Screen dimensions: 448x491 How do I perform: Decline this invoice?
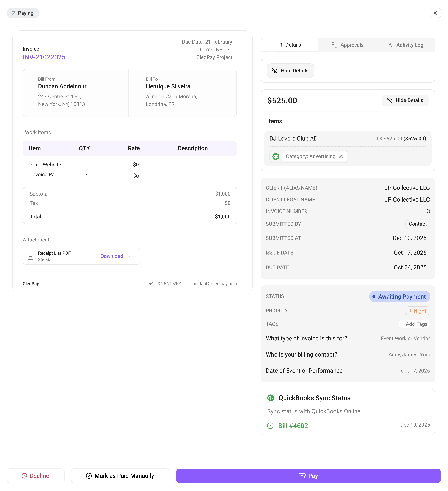pos(36,476)
